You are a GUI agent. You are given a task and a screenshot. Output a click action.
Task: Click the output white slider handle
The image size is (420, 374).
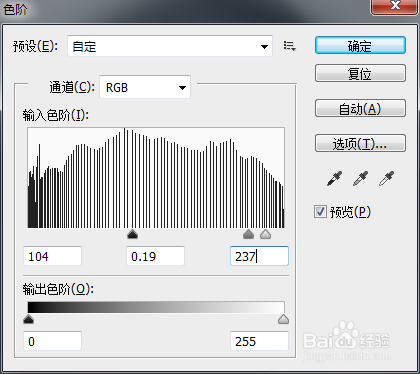(283, 319)
